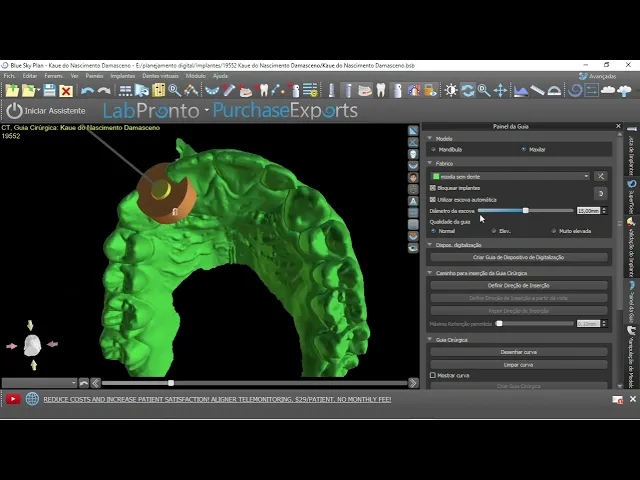Screen dimensions: 640x480
Task: Collapse the Caminho para inserção section
Action: click(x=430, y=273)
